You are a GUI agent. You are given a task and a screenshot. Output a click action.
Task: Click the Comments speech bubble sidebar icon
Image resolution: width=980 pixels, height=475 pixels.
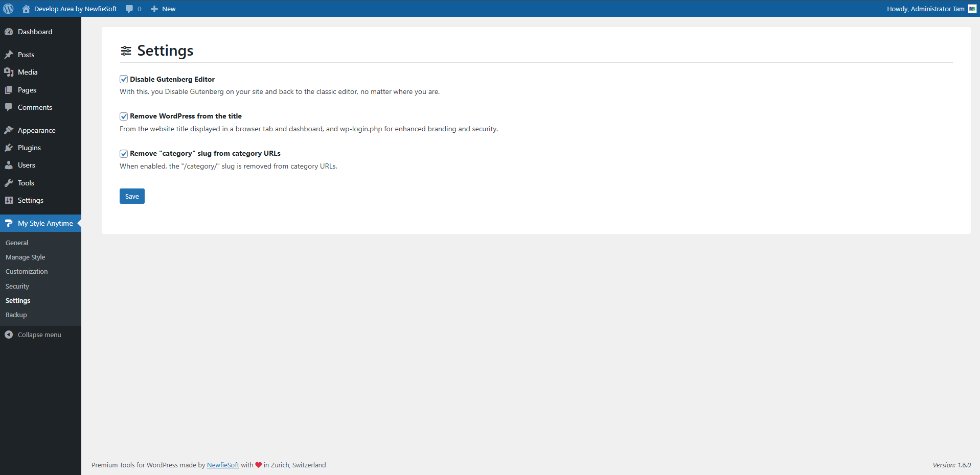[x=9, y=107]
